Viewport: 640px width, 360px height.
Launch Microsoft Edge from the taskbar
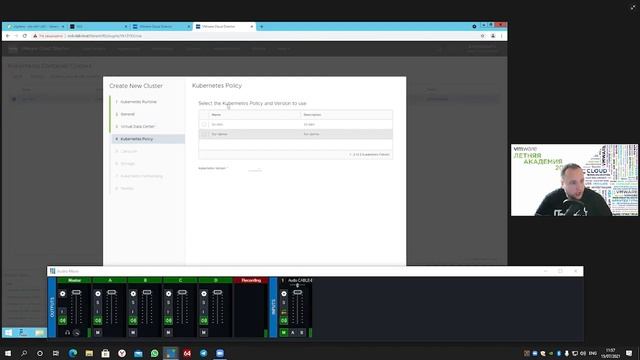(x=73, y=353)
